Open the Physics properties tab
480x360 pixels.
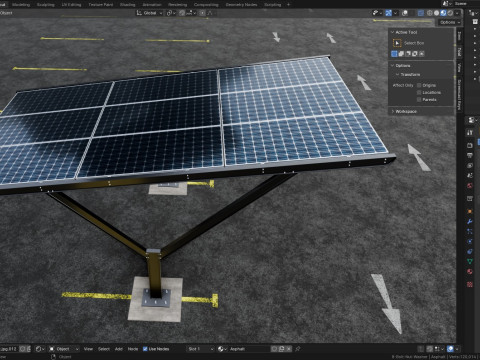tap(470, 241)
